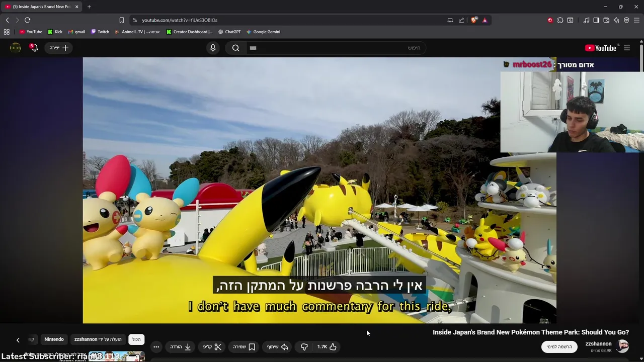Viewport: 644px width, 362px height.
Task: Open the Extensions puzzle icon
Action: [560, 20]
